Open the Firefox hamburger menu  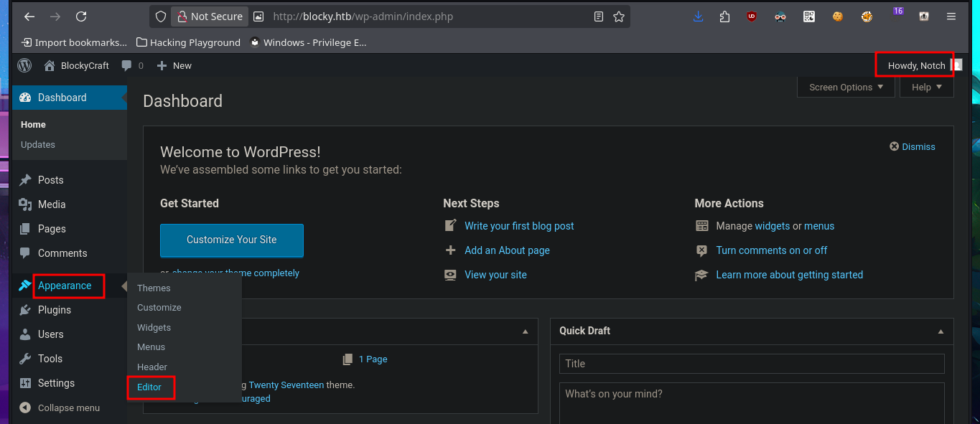click(x=951, y=17)
